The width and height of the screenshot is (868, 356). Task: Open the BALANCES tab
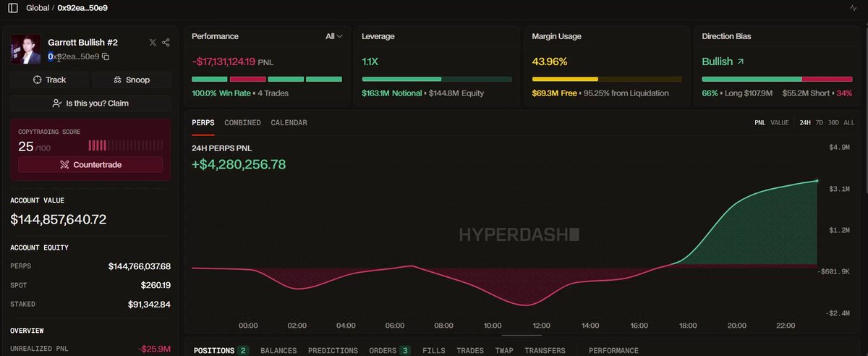pyautogui.click(x=278, y=350)
